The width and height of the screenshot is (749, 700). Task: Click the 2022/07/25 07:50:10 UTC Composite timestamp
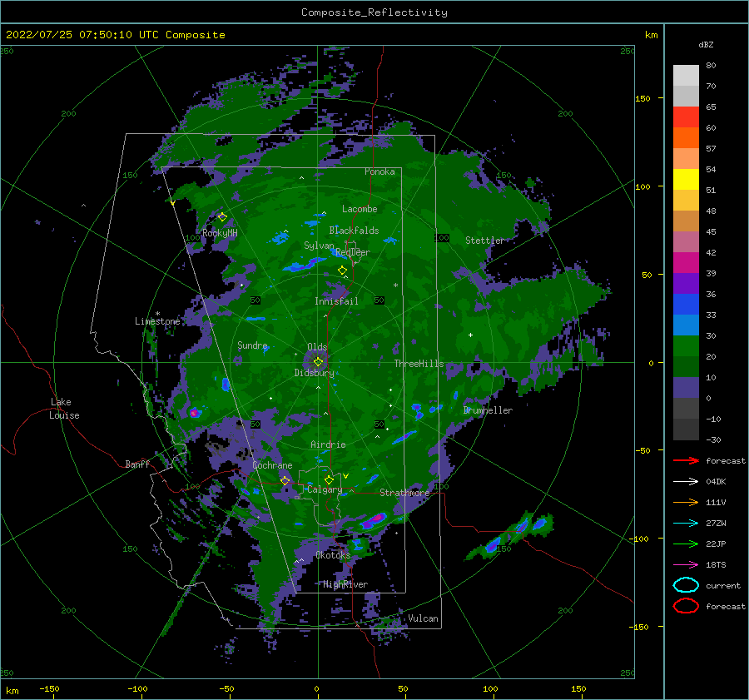click(x=115, y=35)
